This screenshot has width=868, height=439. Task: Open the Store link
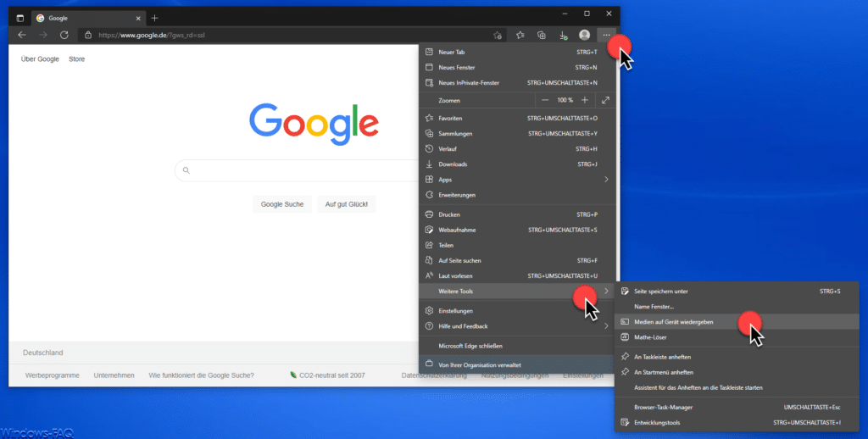76,59
